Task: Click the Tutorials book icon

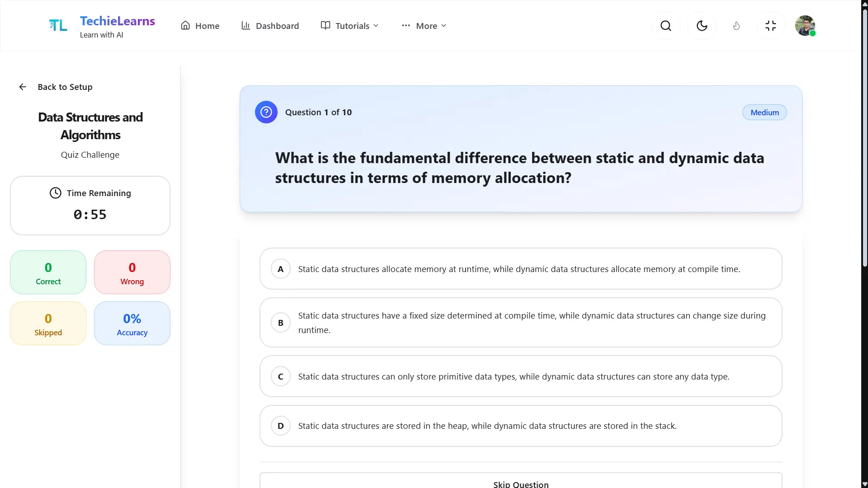Action: [x=325, y=25]
